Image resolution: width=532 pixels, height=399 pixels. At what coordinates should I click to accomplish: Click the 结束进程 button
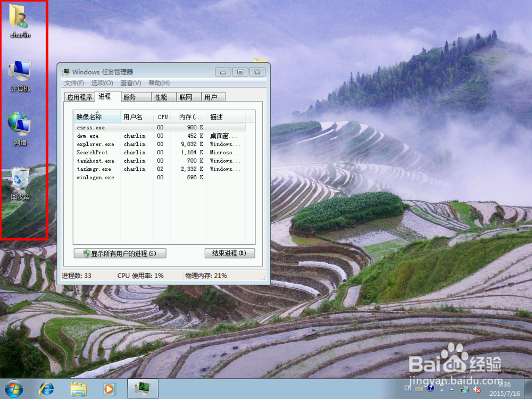(230, 253)
